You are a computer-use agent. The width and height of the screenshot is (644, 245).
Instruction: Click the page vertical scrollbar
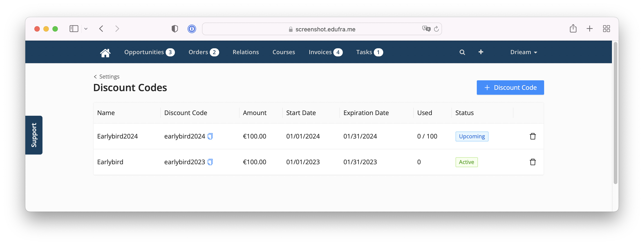pyautogui.click(x=615, y=113)
